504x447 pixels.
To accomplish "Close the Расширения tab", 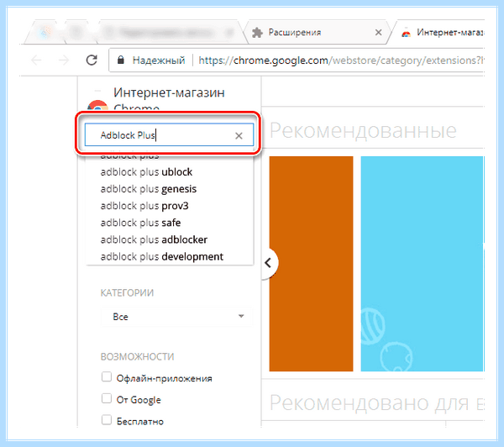I will coord(378,32).
